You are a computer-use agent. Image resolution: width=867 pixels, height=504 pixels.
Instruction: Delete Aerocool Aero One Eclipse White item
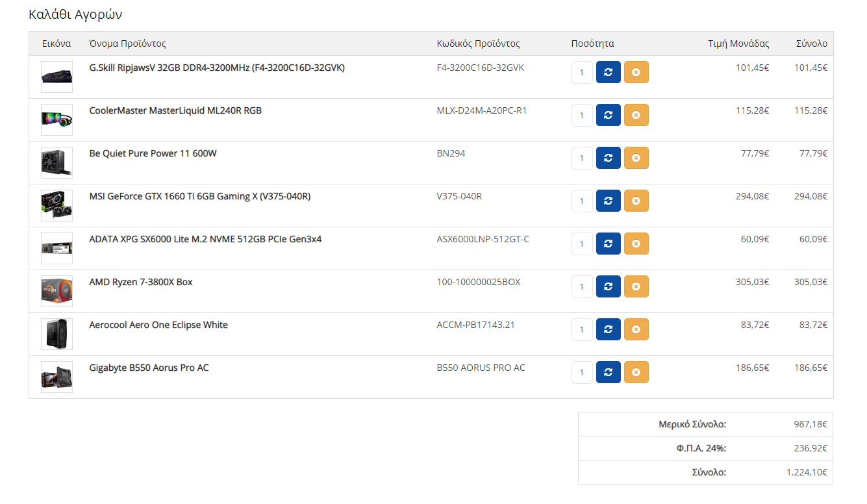tap(636, 329)
